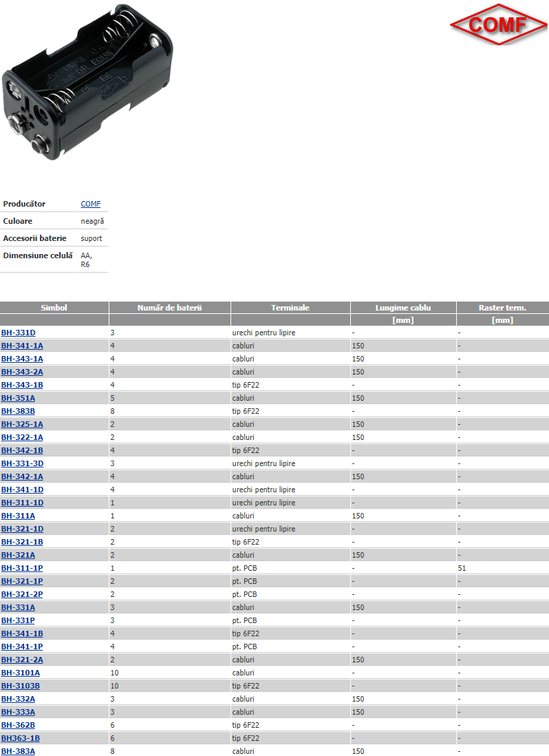Open product BH-333A
The height and width of the screenshot is (756, 549).
(x=19, y=712)
